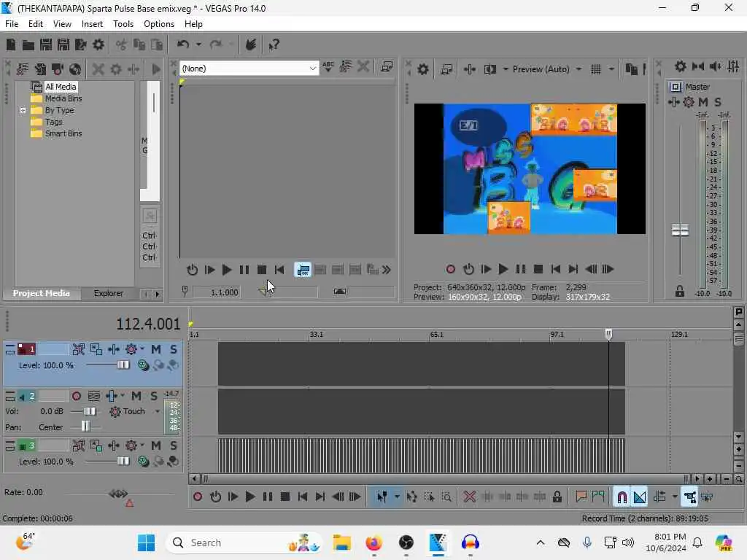Solo video track 3
Image resolution: width=747 pixels, height=560 pixels.
click(x=174, y=446)
